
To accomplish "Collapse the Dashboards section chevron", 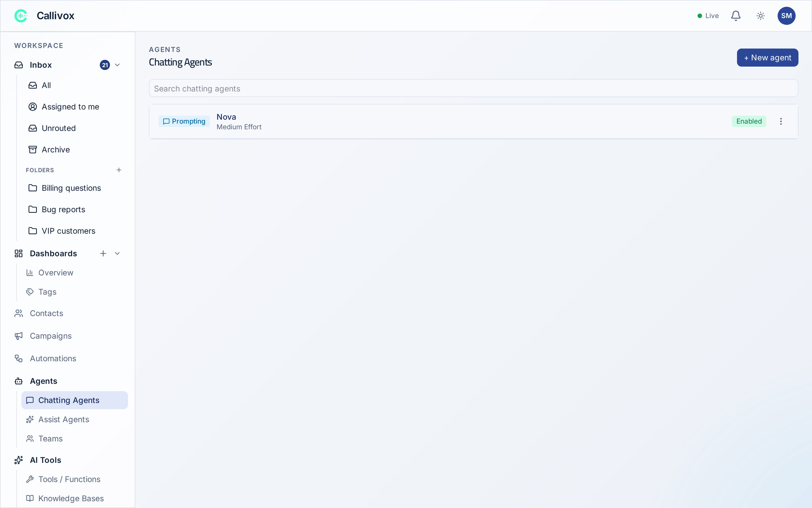I will click(117, 253).
